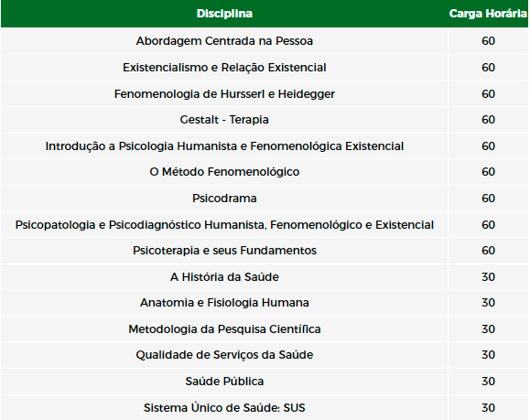Click the 60 hours value for Psicodrama
Screen dimensions: 530x420
click(488, 198)
